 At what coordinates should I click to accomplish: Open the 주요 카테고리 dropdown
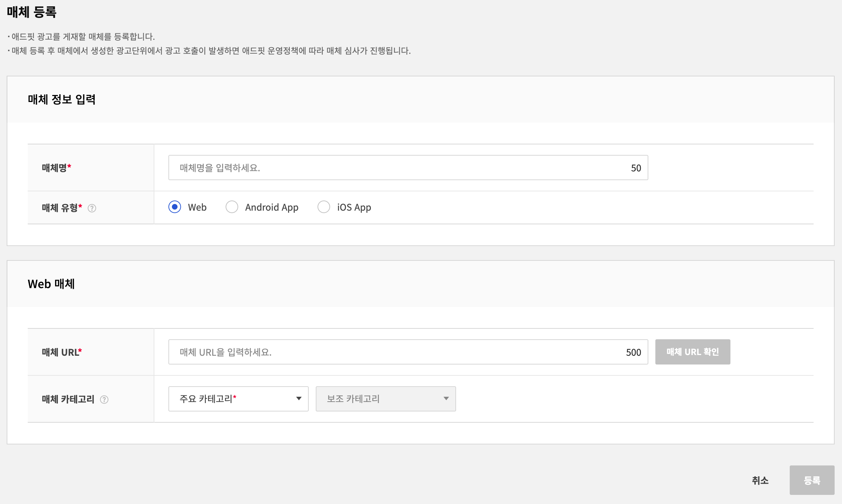(238, 399)
